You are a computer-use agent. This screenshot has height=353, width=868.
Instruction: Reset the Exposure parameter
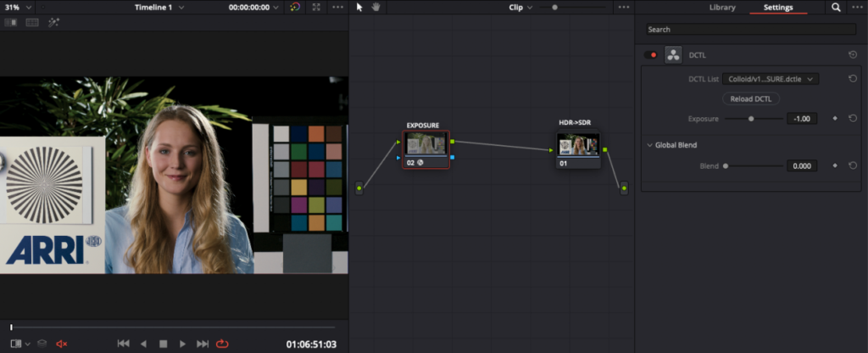[853, 118]
